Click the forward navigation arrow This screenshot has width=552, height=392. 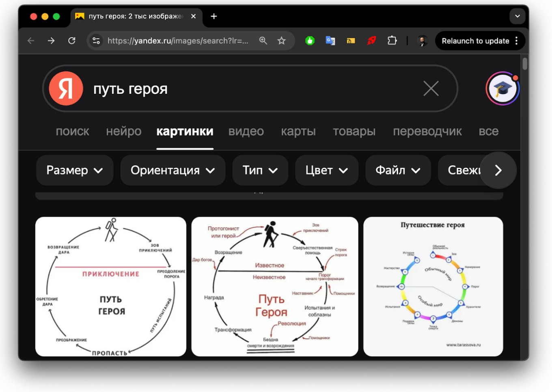click(51, 41)
